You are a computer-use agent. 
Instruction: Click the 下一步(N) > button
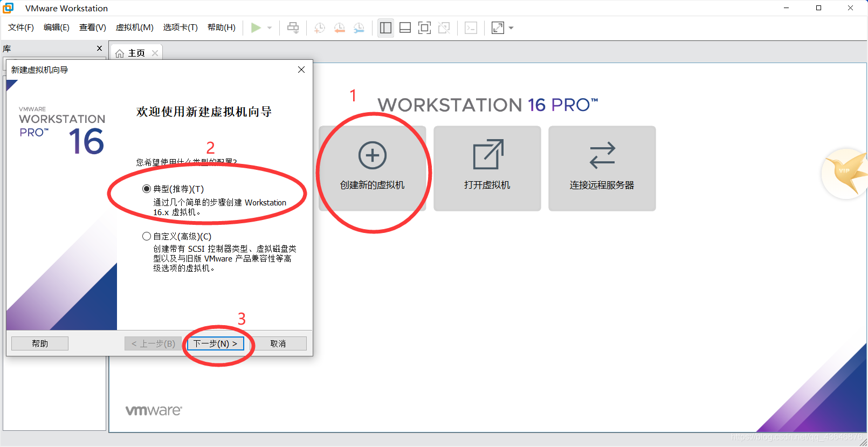(216, 343)
